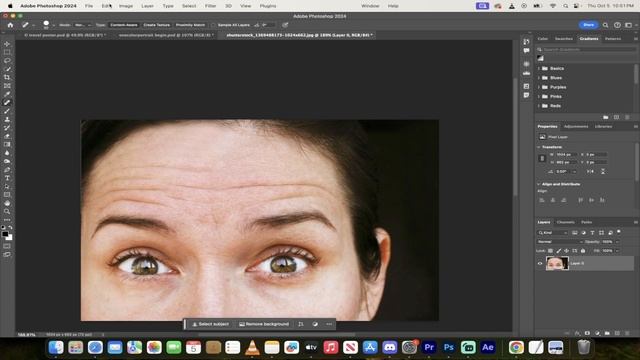Toggle lock image pixels brush icon
Viewport: 640px width, 360px height.
pyautogui.click(x=559, y=251)
